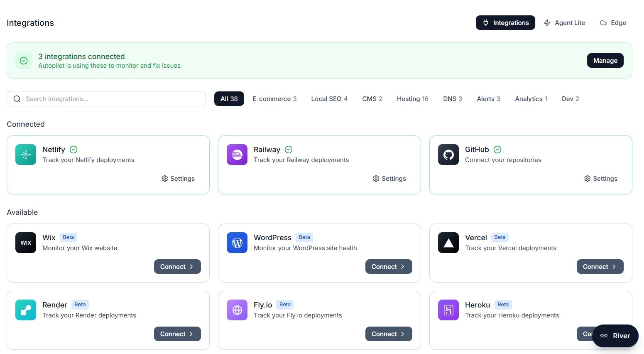The image size is (644, 354).
Task: Open Railway Settings
Action: [389, 179]
